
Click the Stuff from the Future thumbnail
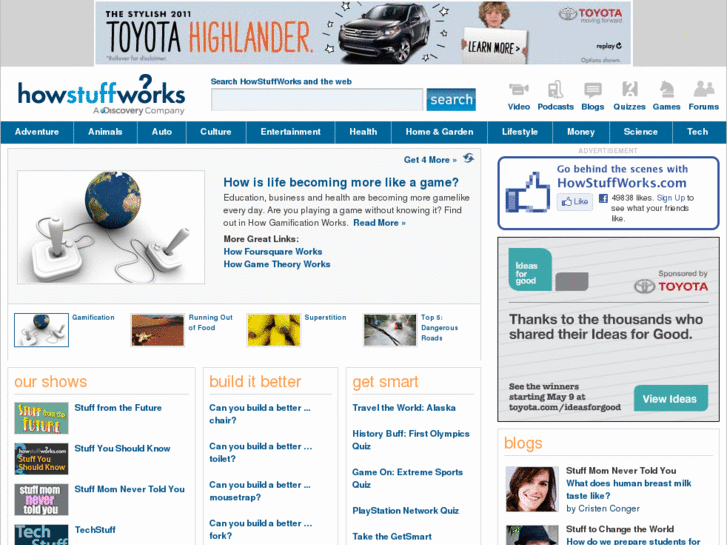(41, 418)
